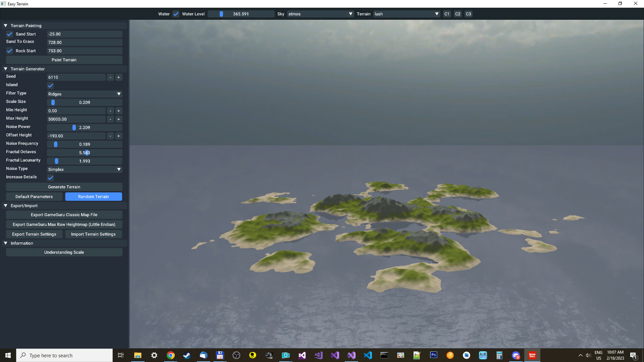Click the Generate Terrain button
Viewport: 644px width, 362px height.
[x=64, y=187]
